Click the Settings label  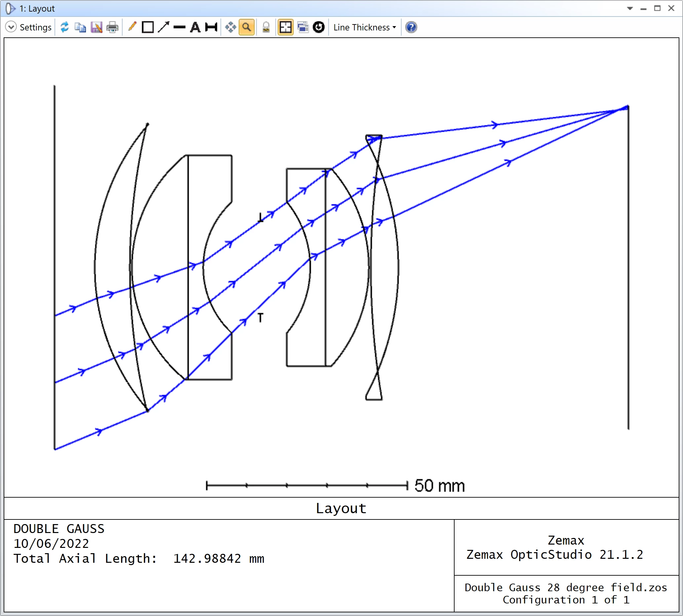(x=36, y=27)
